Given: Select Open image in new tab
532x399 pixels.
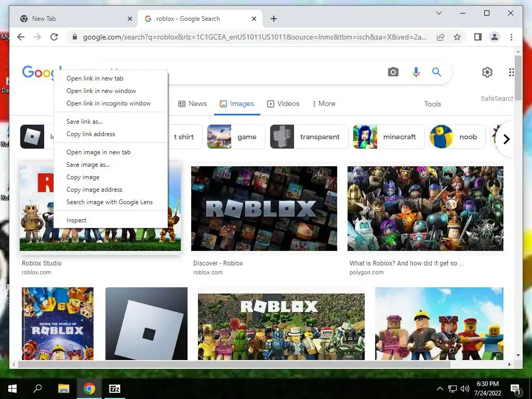Looking at the screenshot, I should [x=111, y=152].
